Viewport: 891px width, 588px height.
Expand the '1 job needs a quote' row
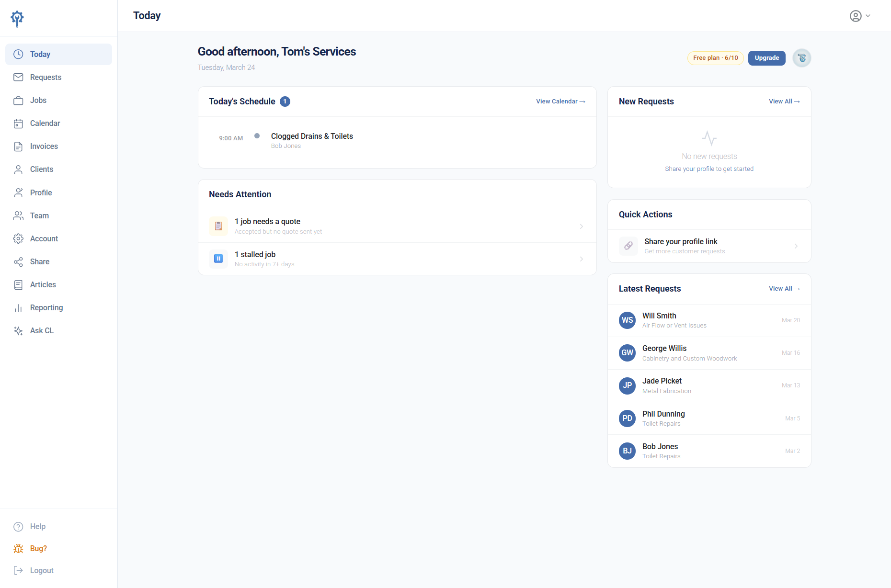click(x=397, y=226)
